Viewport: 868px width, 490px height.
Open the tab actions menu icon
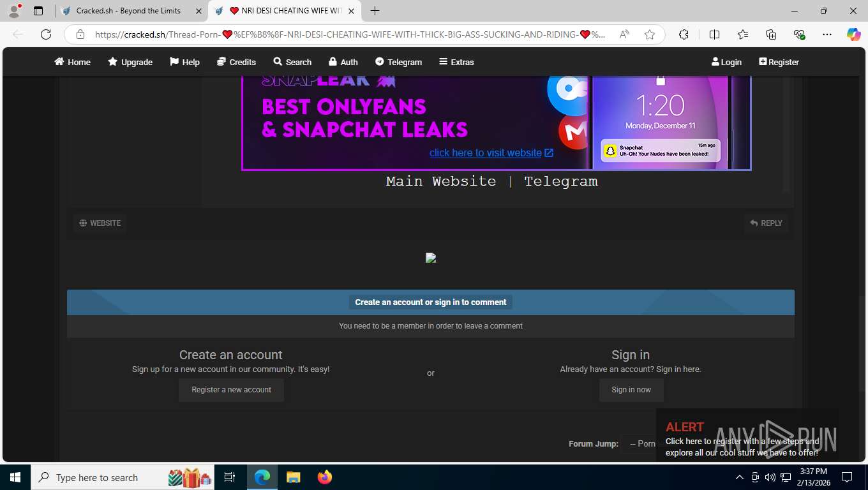[38, 11]
